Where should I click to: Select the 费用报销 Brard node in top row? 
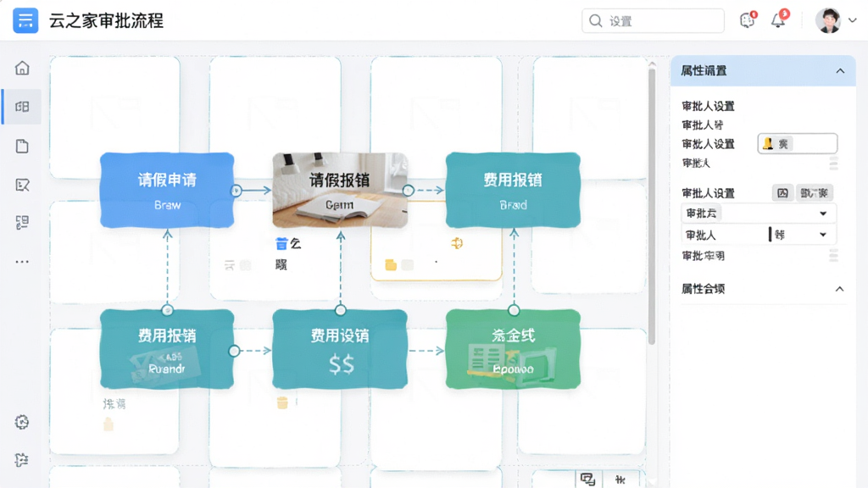tap(513, 191)
